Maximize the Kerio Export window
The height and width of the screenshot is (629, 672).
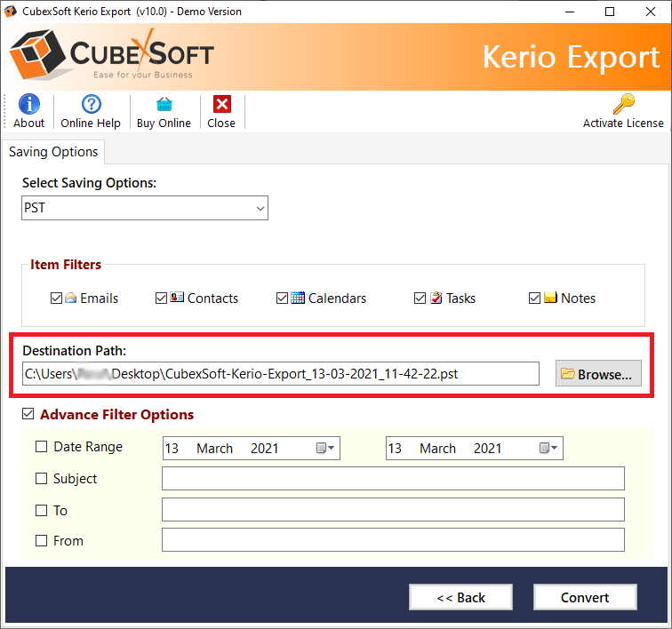point(610,12)
